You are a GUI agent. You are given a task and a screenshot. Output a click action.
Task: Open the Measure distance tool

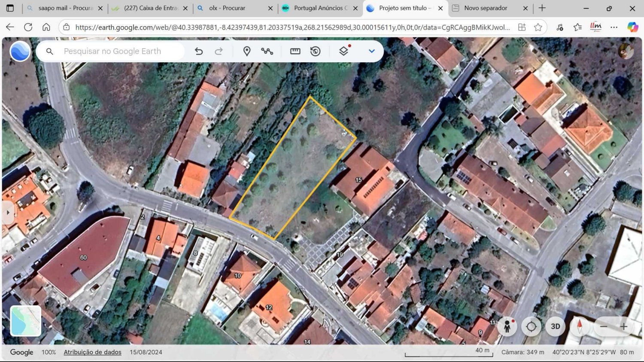click(295, 51)
